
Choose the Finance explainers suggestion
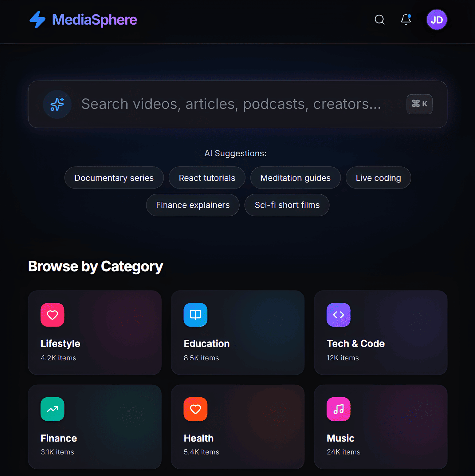tap(193, 205)
